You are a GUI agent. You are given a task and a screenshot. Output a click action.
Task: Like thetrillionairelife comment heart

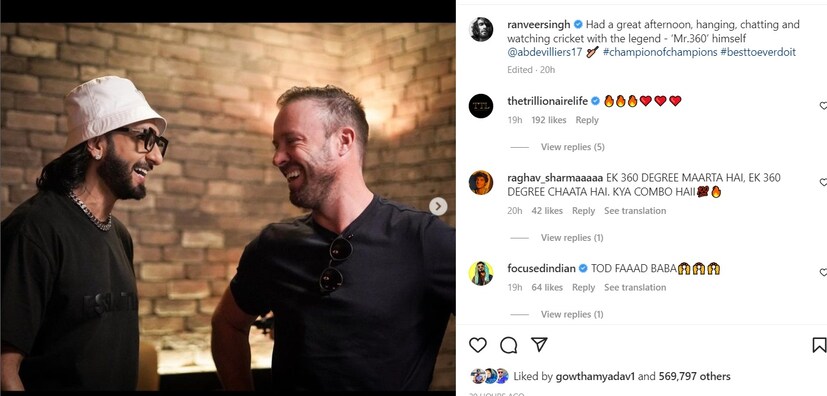coord(823,106)
